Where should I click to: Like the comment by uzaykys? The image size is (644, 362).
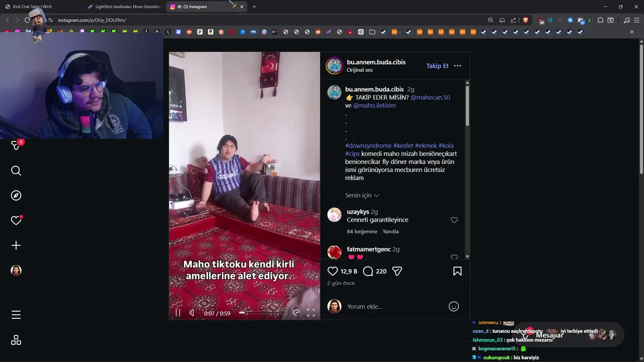(x=454, y=220)
